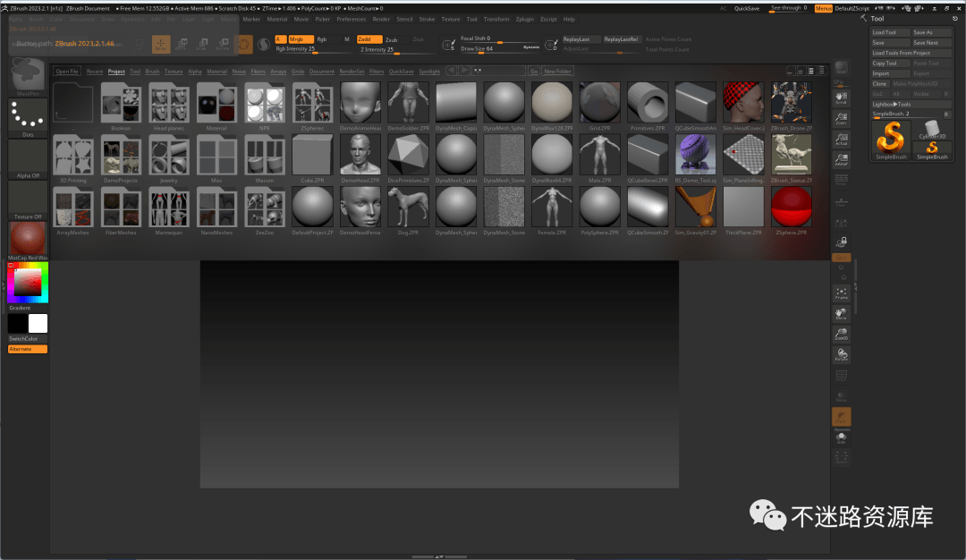The width and height of the screenshot is (966, 560).
Task: Switch to the Recent tab in LightBox
Action: tap(95, 72)
